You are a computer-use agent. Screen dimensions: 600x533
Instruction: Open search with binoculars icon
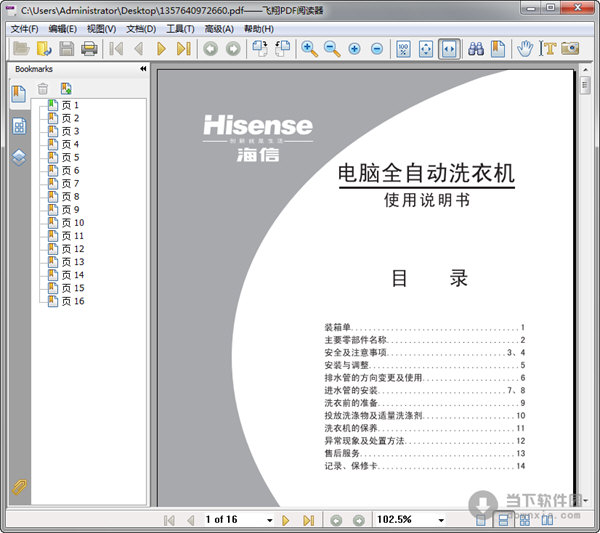click(476, 49)
